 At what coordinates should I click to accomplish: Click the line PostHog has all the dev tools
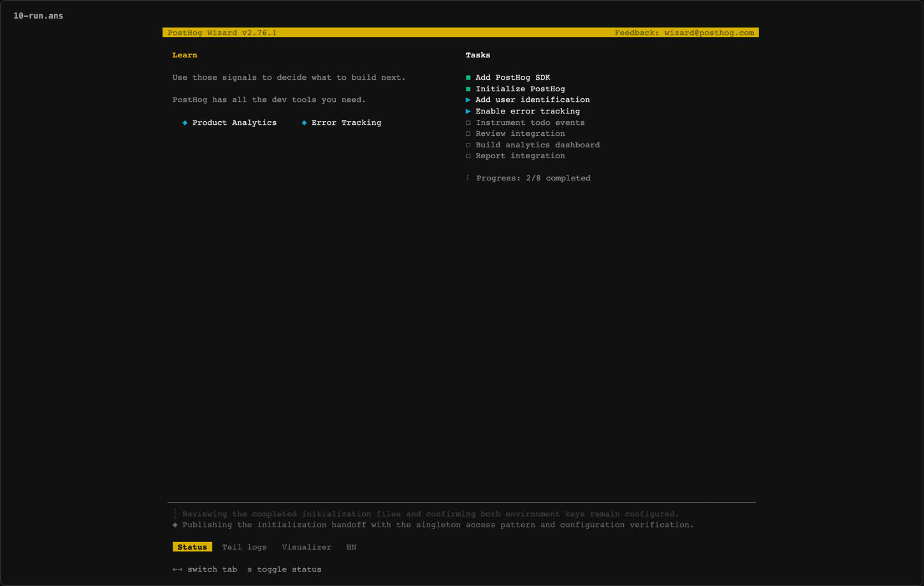pyautogui.click(x=269, y=100)
